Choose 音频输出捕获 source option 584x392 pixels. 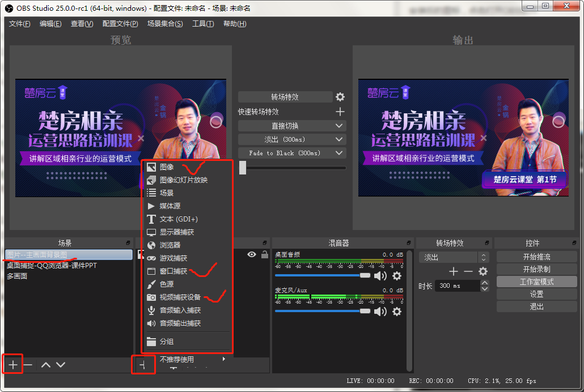coord(188,323)
